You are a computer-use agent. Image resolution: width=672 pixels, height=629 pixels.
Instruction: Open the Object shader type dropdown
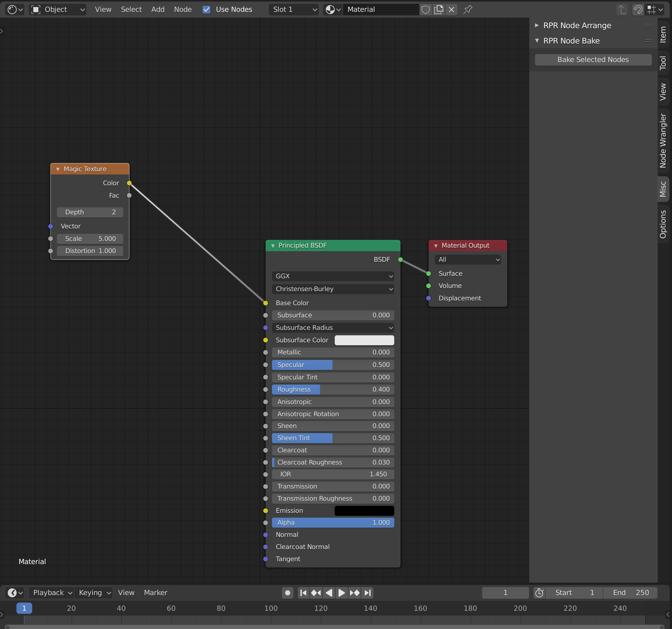coord(58,10)
